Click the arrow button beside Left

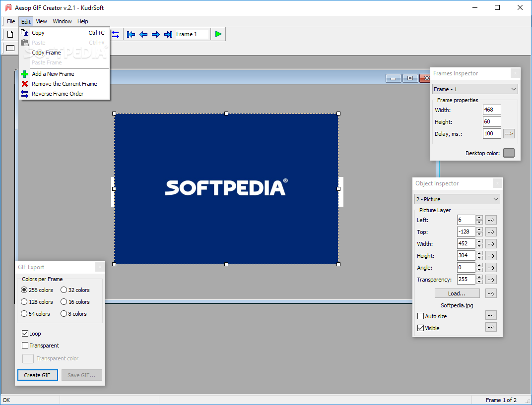[491, 220]
